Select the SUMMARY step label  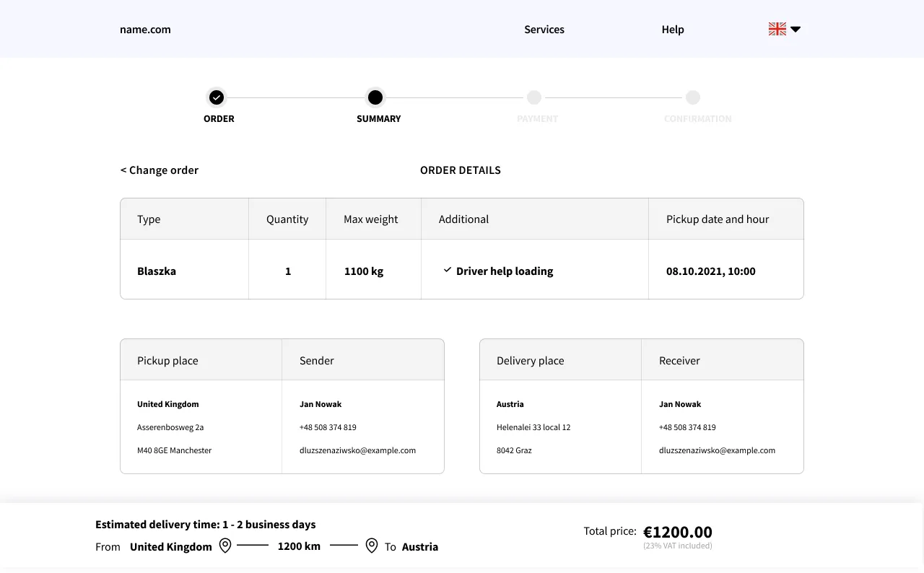(379, 118)
